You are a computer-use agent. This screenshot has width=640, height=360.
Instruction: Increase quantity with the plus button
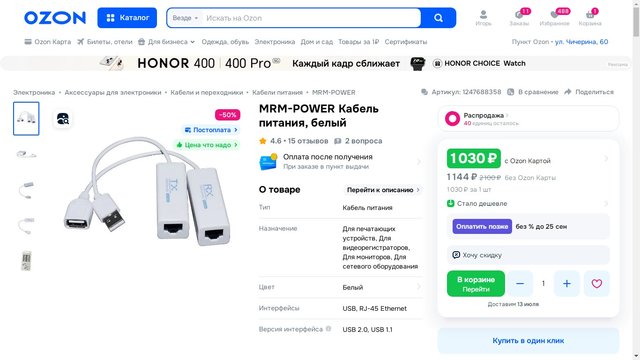[x=567, y=283]
